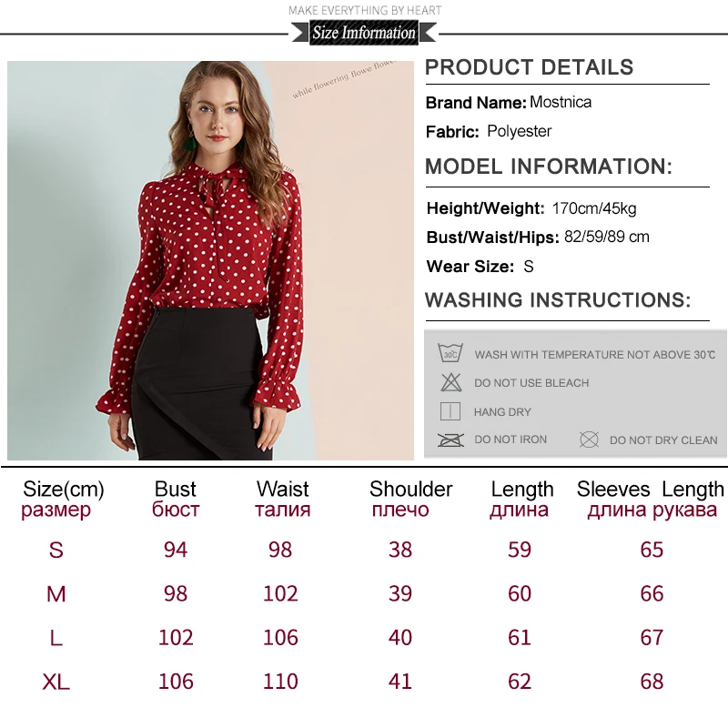Click the L size waist value 106
This screenshot has height=728, width=728.
coord(280,638)
